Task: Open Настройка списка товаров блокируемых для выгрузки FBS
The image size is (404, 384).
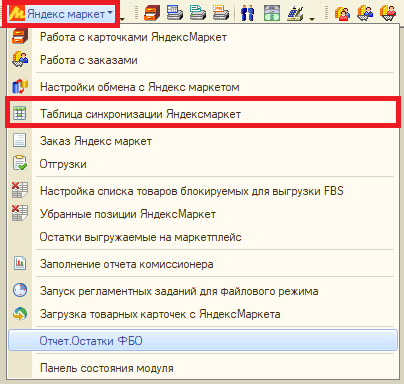Action: tap(203, 191)
